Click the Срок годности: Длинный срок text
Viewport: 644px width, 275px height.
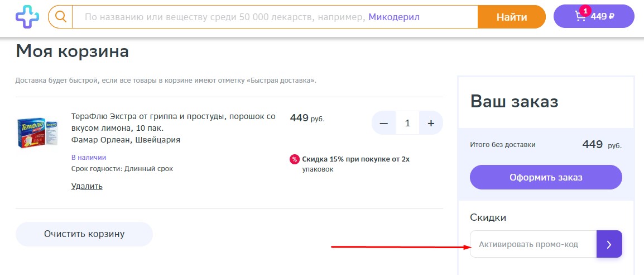point(122,169)
